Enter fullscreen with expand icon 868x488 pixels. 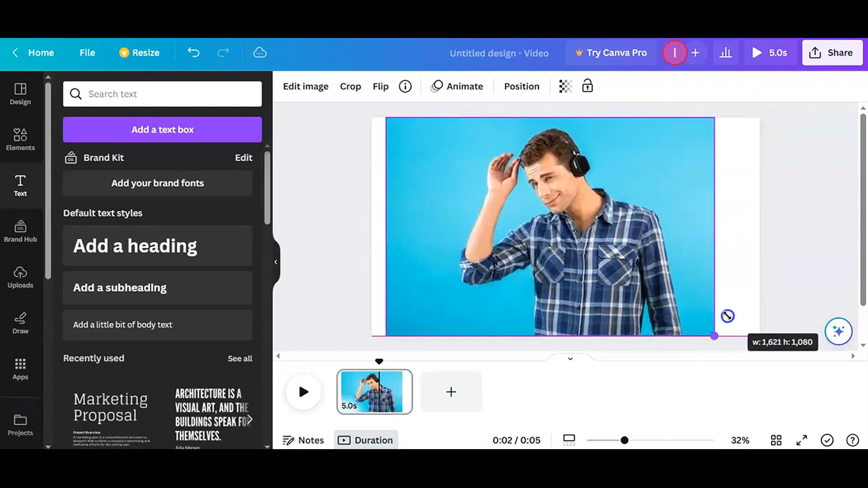pyautogui.click(x=802, y=440)
